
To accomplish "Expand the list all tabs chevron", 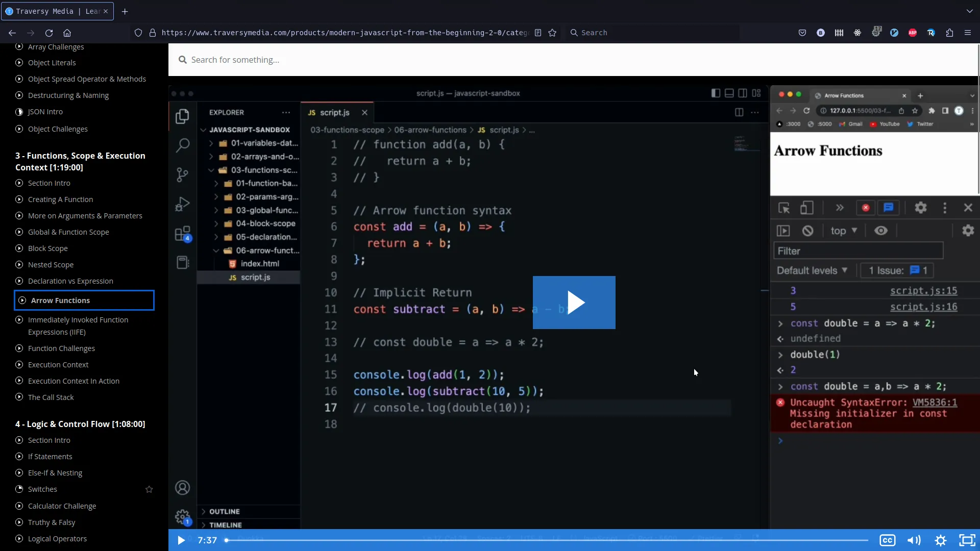I will (x=969, y=11).
